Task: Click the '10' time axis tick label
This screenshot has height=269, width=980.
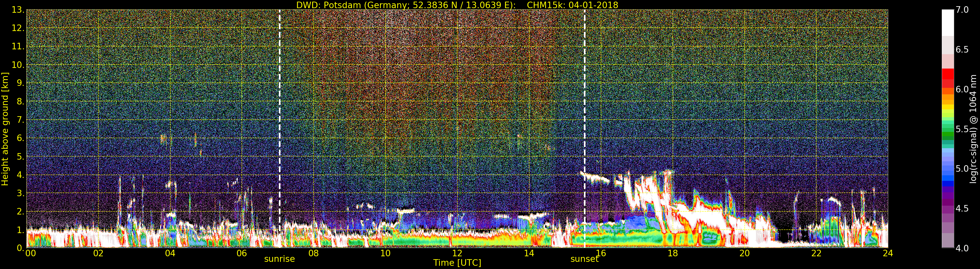Action: coord(385,253)
